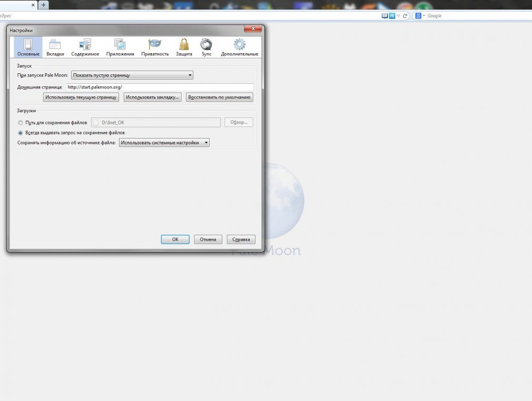The image size is (532, 401).
Task: Open the address bar history dropdown arrow
Action: coord(398,16)
